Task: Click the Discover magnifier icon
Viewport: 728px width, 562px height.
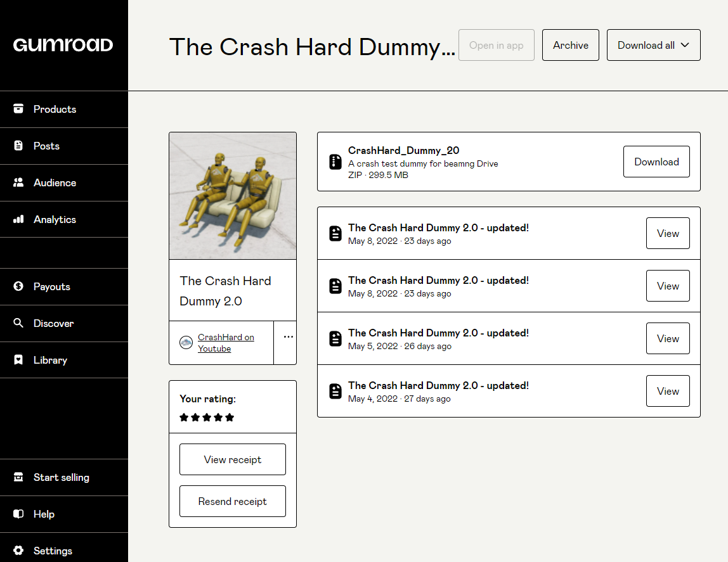Action: point(18,323)
